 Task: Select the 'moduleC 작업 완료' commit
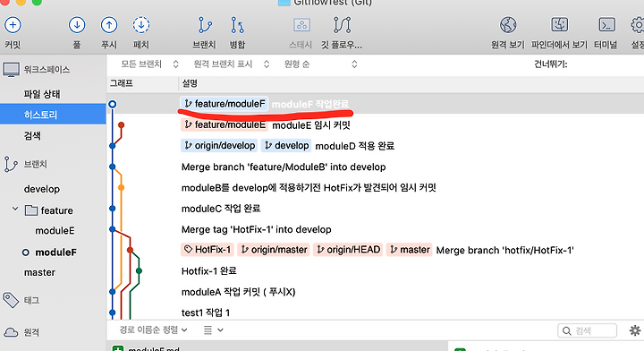click(376, 209)
